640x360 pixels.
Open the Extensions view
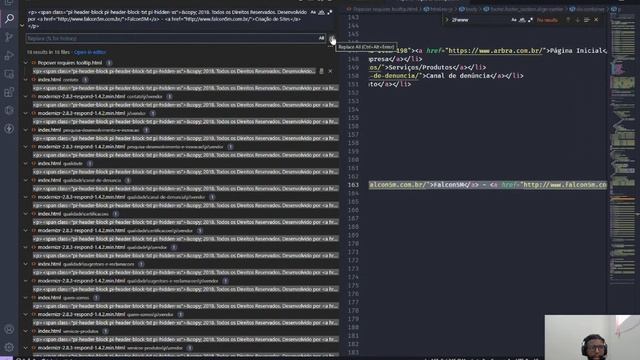tap(9, 92)
